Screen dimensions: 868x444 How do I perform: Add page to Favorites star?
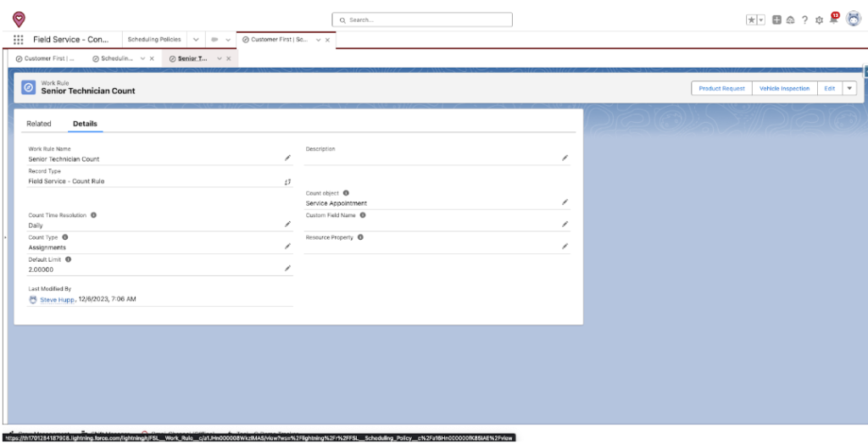(x=751, y=20)
